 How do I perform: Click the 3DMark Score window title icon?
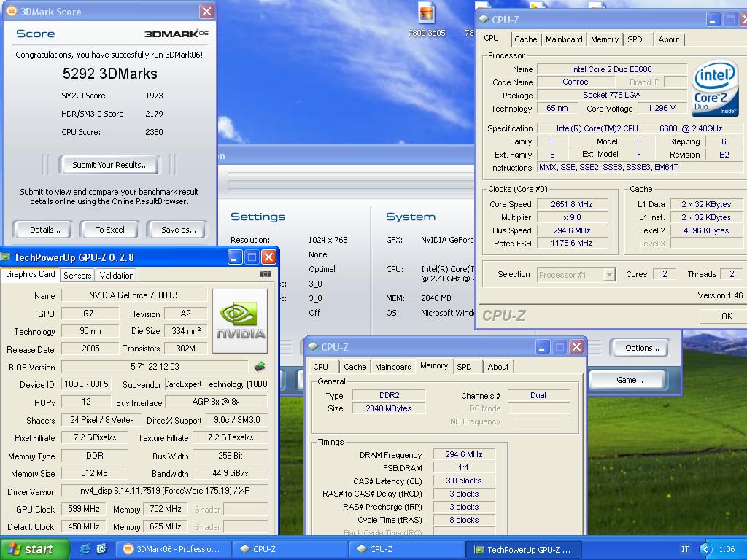coord(11,11)
